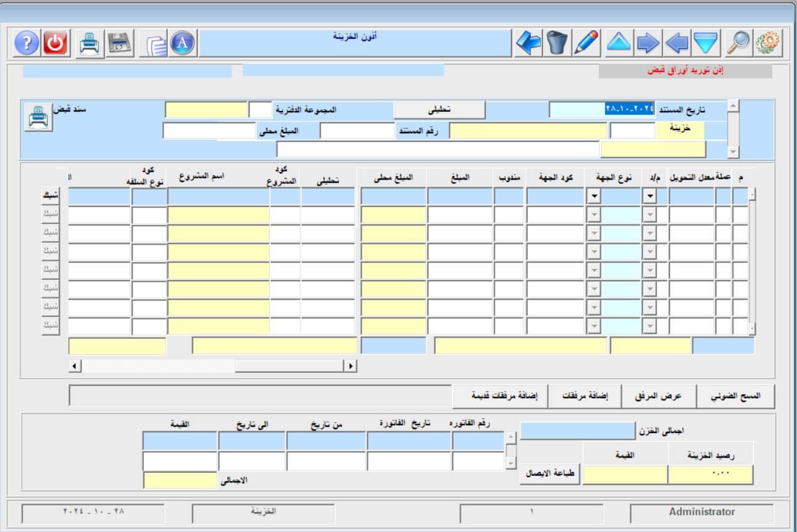Click the blue down triangle navigation icon
This screenshot has width=797, height=532.
[x=705, y=43]
